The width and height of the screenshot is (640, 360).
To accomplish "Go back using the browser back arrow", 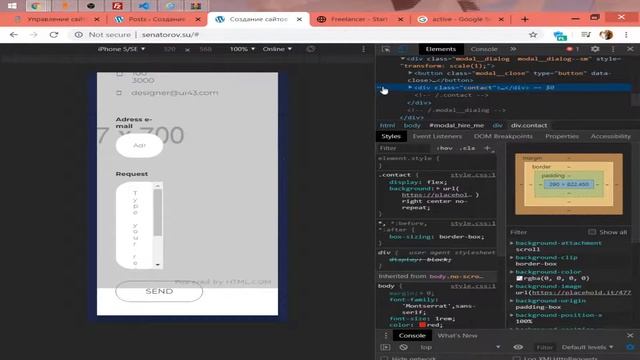I will (14, 35).
